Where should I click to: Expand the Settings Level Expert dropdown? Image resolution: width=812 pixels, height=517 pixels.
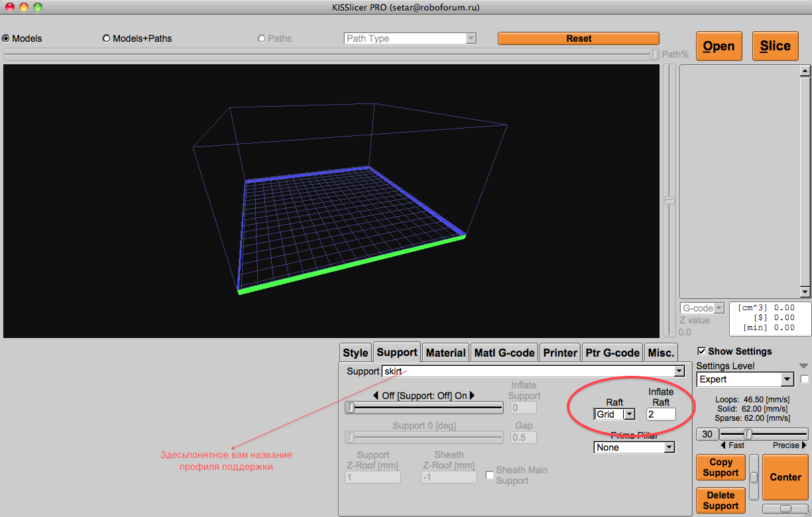(x=787, y=379)
